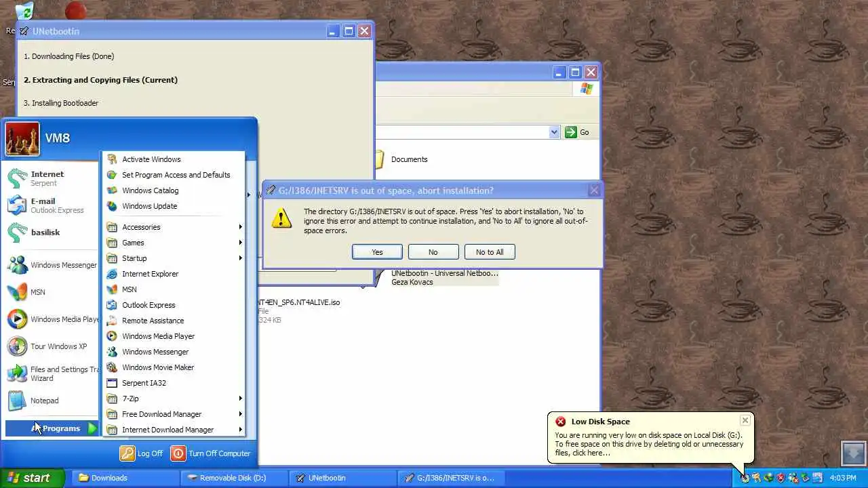Switch to Removable Disk (D:) taskbar button
This screenshot has width=868, height=488.
(x=234, y=478)
